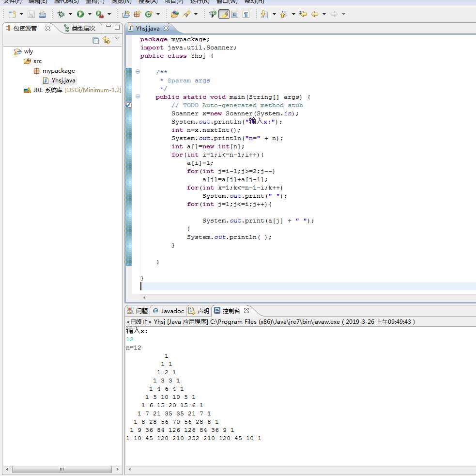This screenshot has width=476, height=476.
Task: Click editor horizontal scrollbar left arrow
Action: tap(144, 298)
